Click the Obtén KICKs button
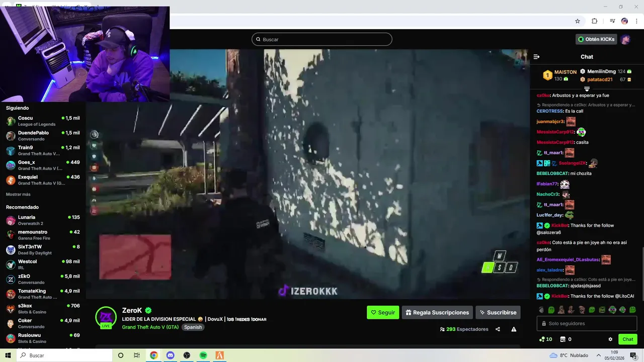This screenshot has width=644, height=362. pyautogui.click(x=596, y=39)
